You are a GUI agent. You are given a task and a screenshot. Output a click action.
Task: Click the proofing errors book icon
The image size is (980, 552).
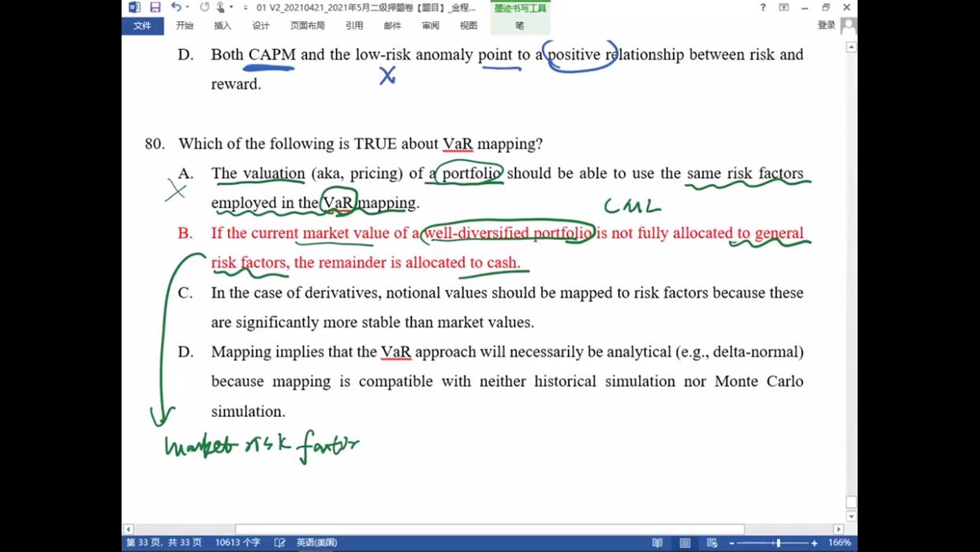point(279,543)
